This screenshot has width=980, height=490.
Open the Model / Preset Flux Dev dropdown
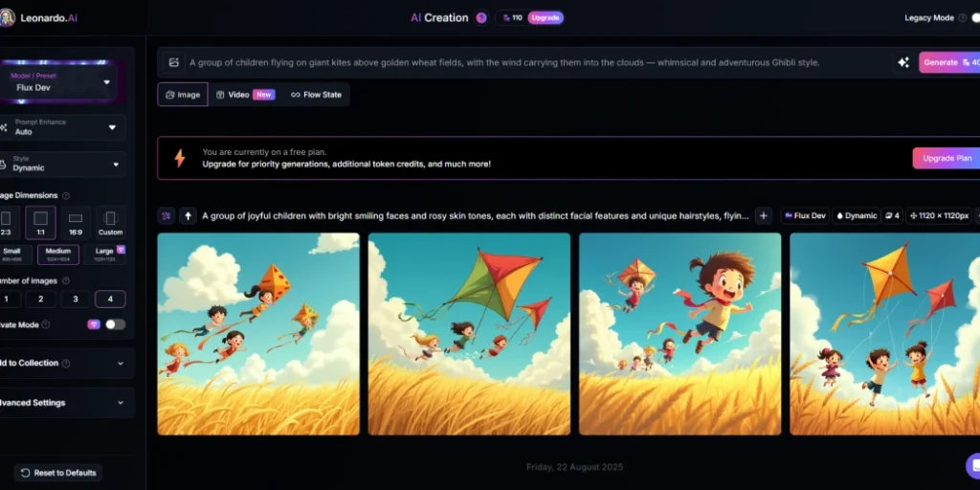click(60, 82)
